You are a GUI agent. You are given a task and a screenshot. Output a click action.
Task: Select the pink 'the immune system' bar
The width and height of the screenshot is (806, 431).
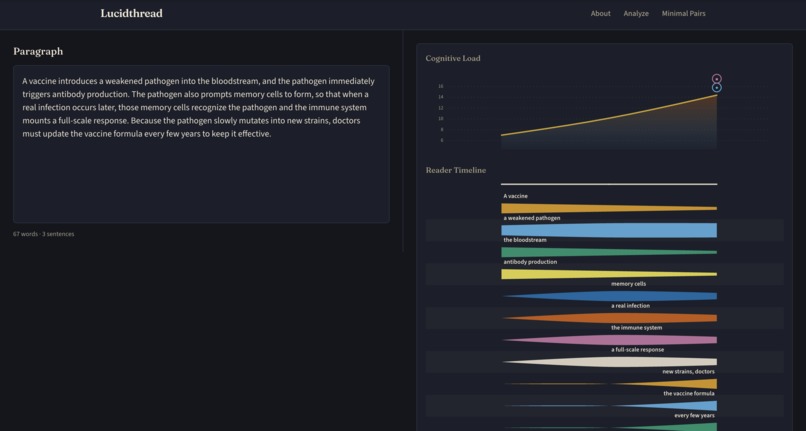click(609, 340)
